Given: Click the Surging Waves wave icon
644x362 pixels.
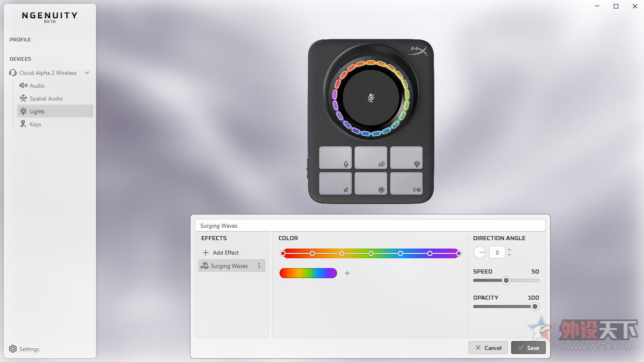Looking at the screenshot, I should [x=204, y=266].
